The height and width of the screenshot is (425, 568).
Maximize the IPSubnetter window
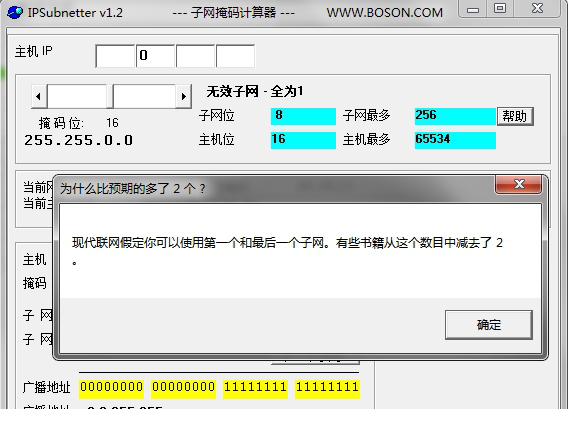(500, 9)
